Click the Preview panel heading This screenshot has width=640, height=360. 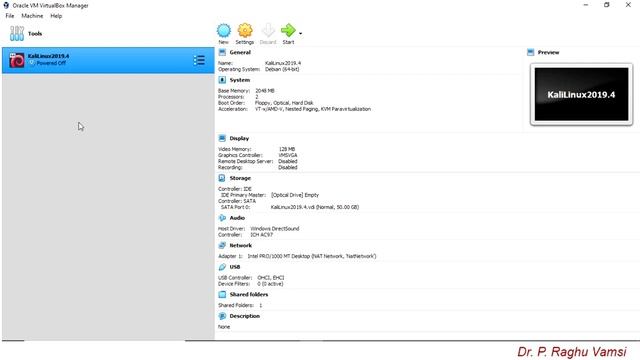tap(548, 52)
